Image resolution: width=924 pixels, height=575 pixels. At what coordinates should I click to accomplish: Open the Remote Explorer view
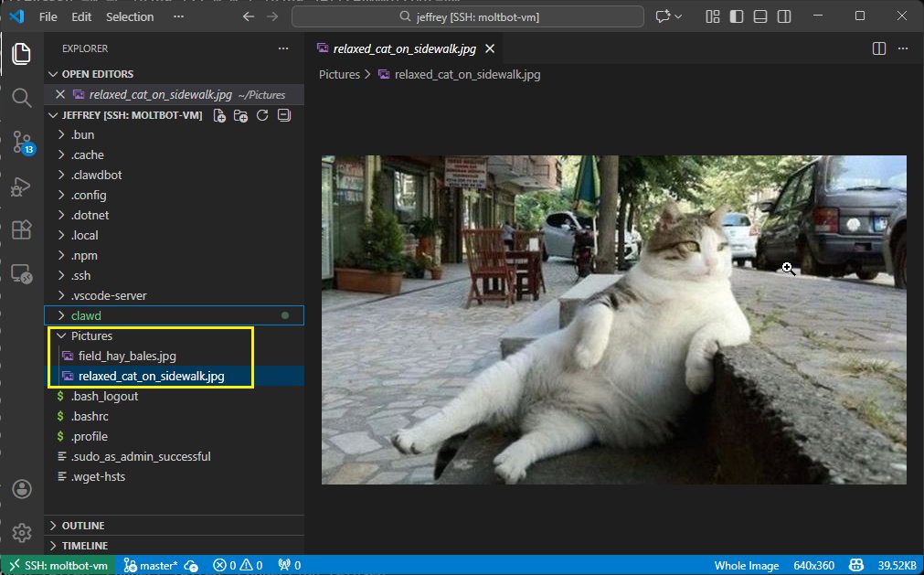pyautogui.click(x=22, y=273)
